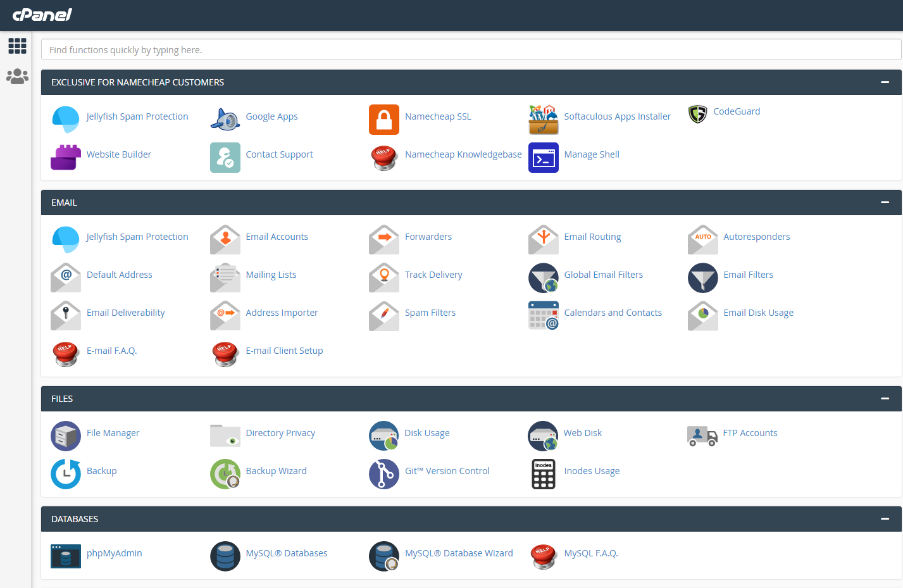Click the Contact Support icon

point(225,158)
